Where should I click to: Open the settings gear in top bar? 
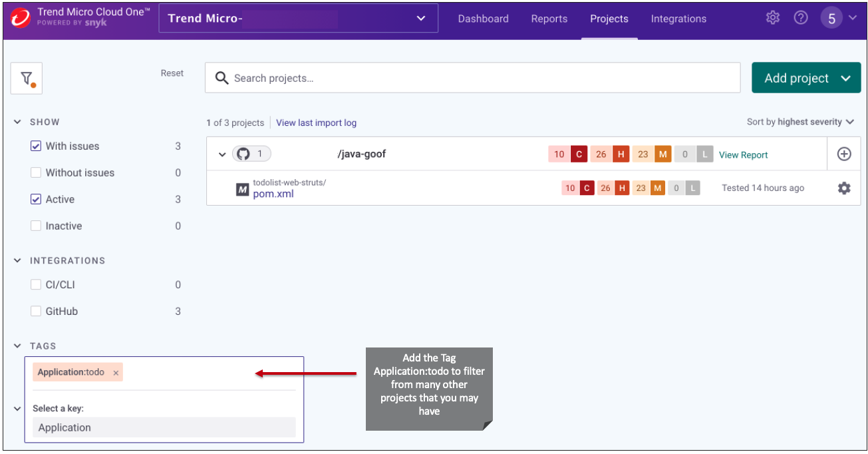(x=773, y=18)
